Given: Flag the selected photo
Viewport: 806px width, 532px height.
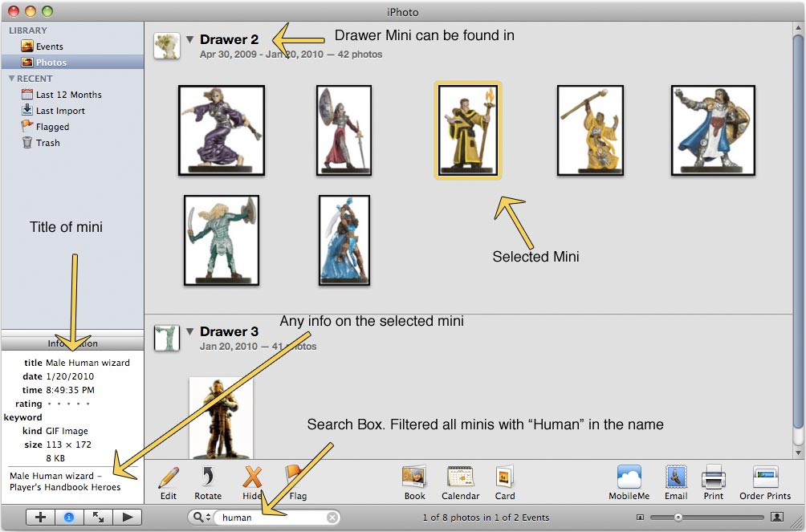Looking at the screenshot, I should (x=297, y=483).
